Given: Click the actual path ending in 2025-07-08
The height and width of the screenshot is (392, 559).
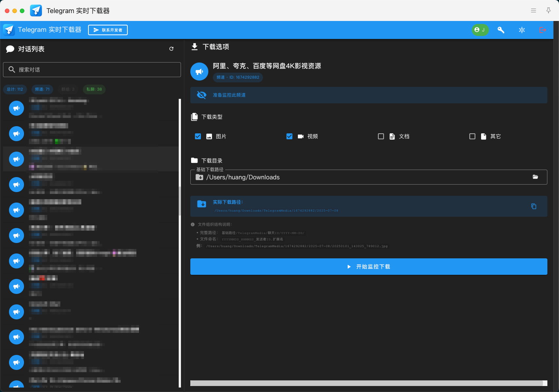Looking at the screenshot, I should point(277,211).
